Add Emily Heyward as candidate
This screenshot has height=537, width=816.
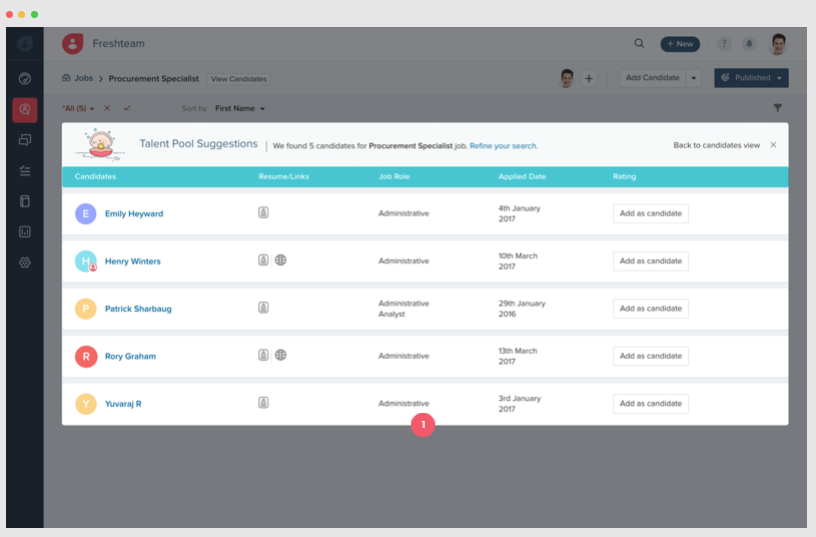point(651,213)
